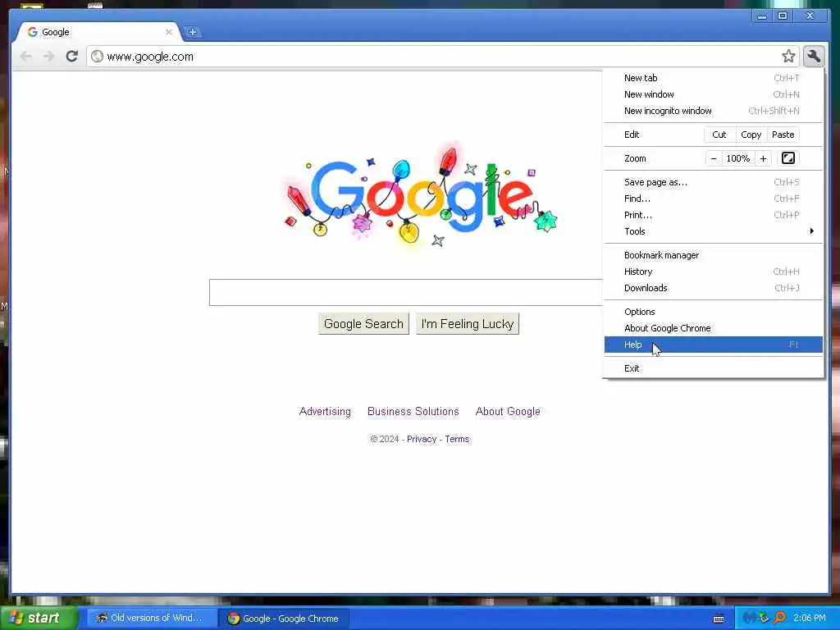
Task: Select Find... from the menu
Action: coord(713,199)
